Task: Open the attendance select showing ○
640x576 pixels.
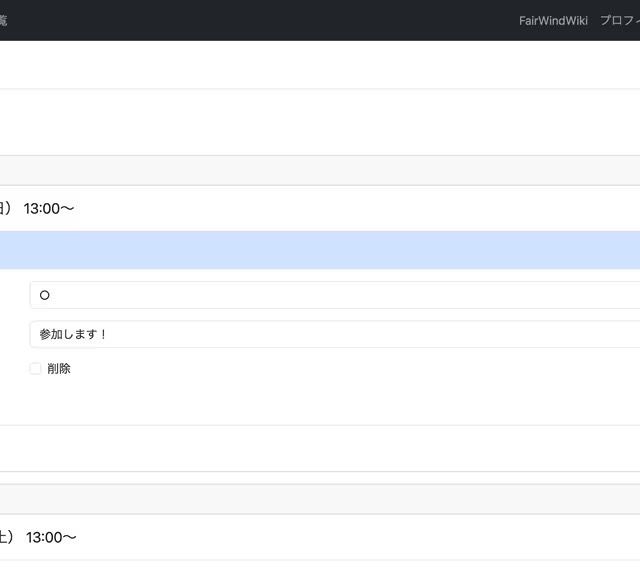Action: click(335, 295)
